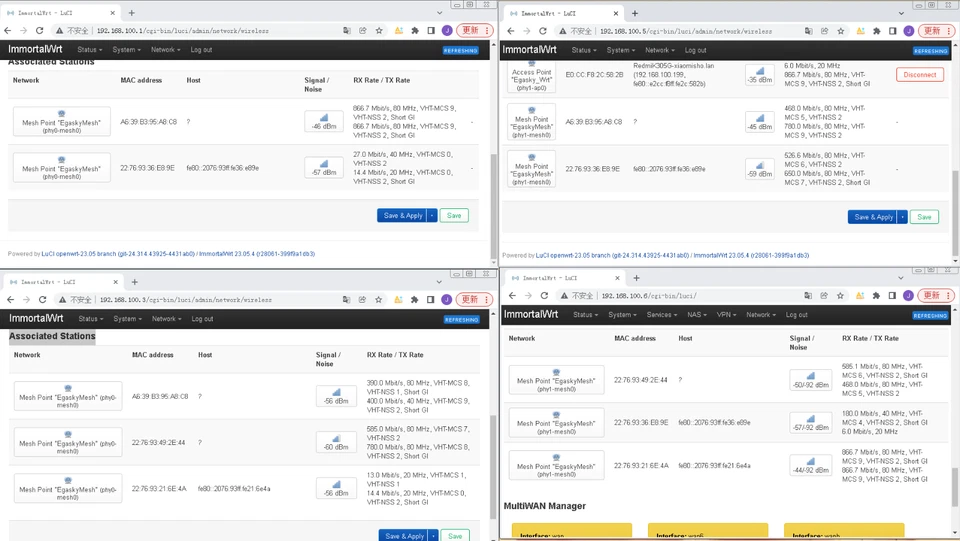Click Log out in 192.168.100.5 window
Image resolution: width=960 pixels, height=541 pixels.
pos(696,50)
